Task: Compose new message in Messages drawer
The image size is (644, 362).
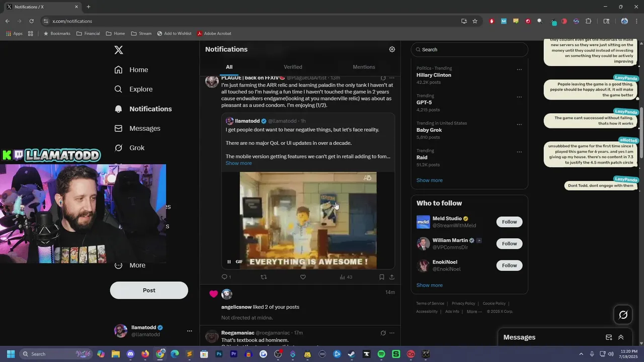Action: tap(609, 337)
